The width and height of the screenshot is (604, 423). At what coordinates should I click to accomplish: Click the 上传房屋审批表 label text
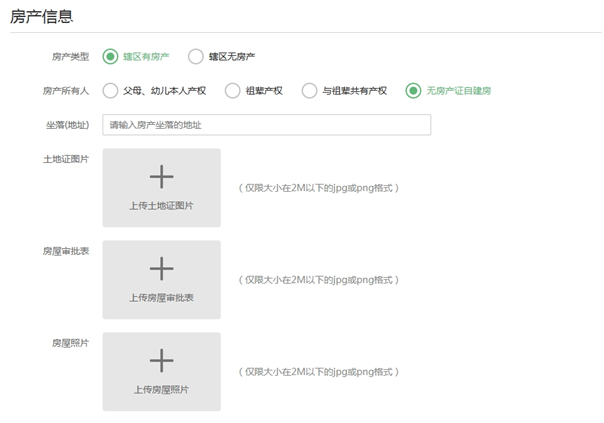[x=161, y=298]
